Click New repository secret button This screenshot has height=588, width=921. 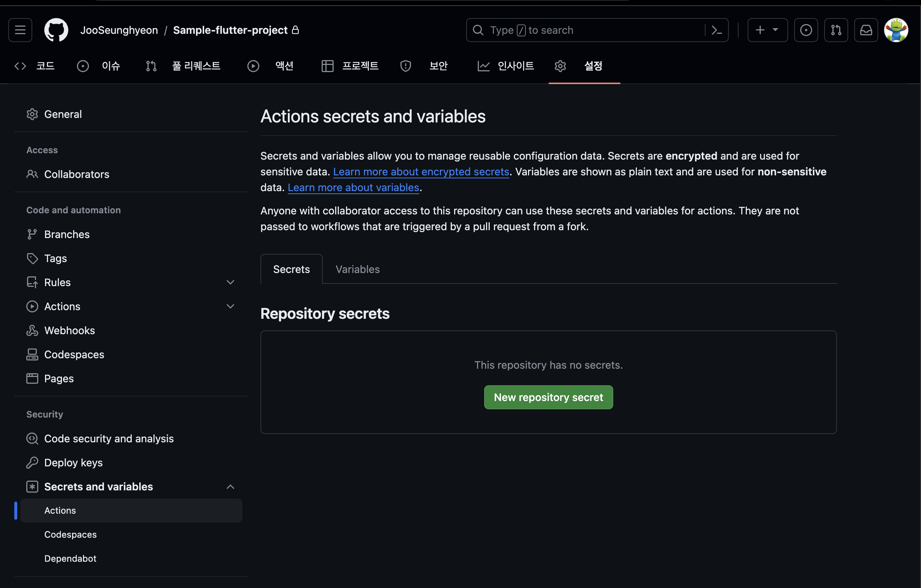click(x=548, y=397)
